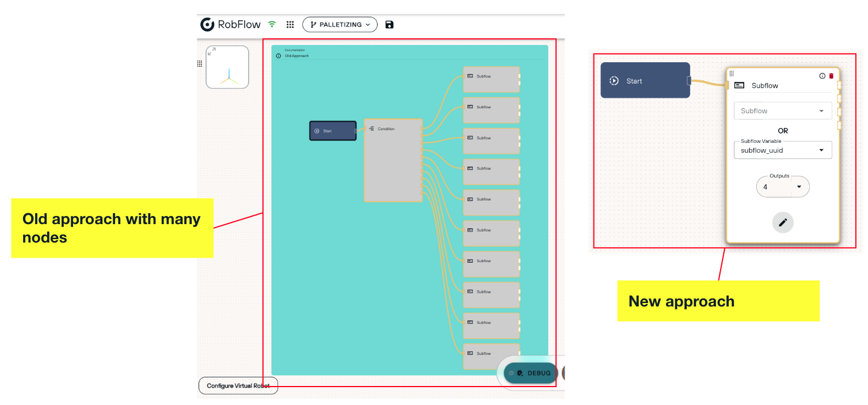The width and height of the screenshot is (868, 405).
Task: Click the bug icon in DEBUG button
Action: 520,373
